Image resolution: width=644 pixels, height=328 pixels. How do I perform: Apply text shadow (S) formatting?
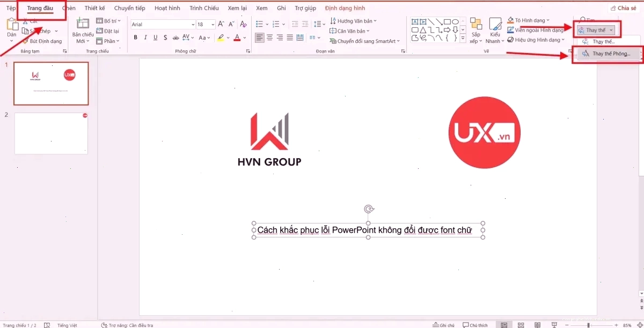tap(165, 38)
